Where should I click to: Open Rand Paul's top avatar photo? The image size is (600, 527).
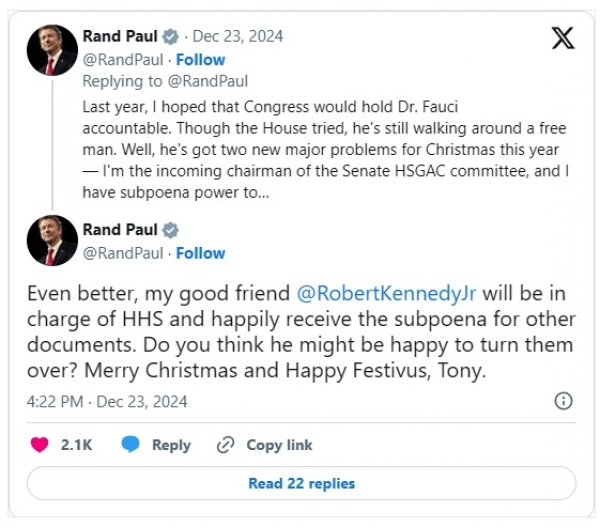(x=52, y=50)
